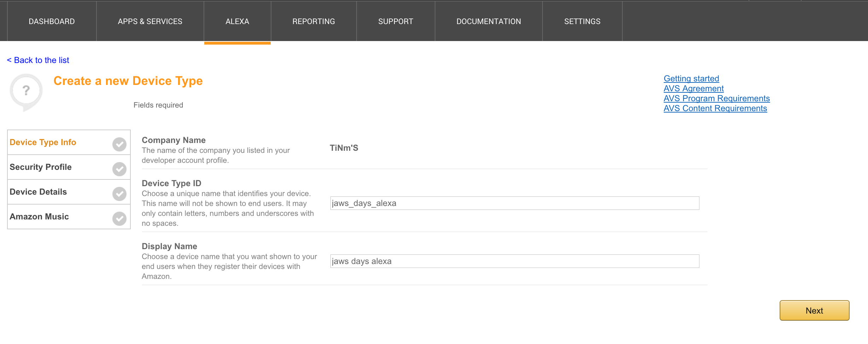Open the Reporting tab
868x344 pixels.
[x=314, y=21]
